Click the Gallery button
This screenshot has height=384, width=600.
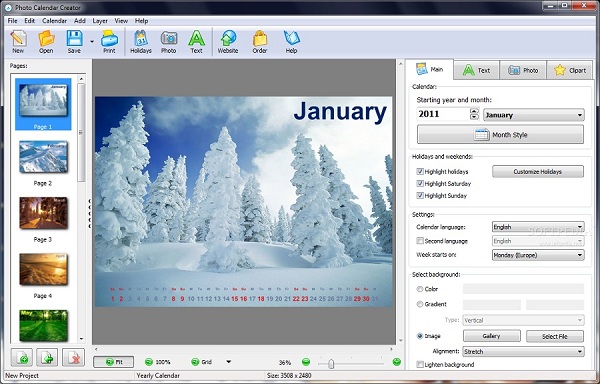[492, 336]
